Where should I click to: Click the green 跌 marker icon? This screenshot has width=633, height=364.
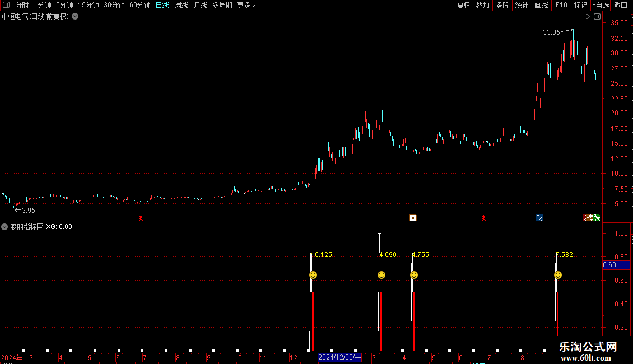597,218
